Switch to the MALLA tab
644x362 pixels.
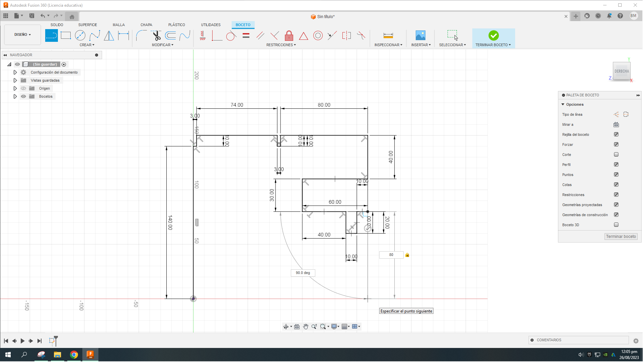pos(119,25)
